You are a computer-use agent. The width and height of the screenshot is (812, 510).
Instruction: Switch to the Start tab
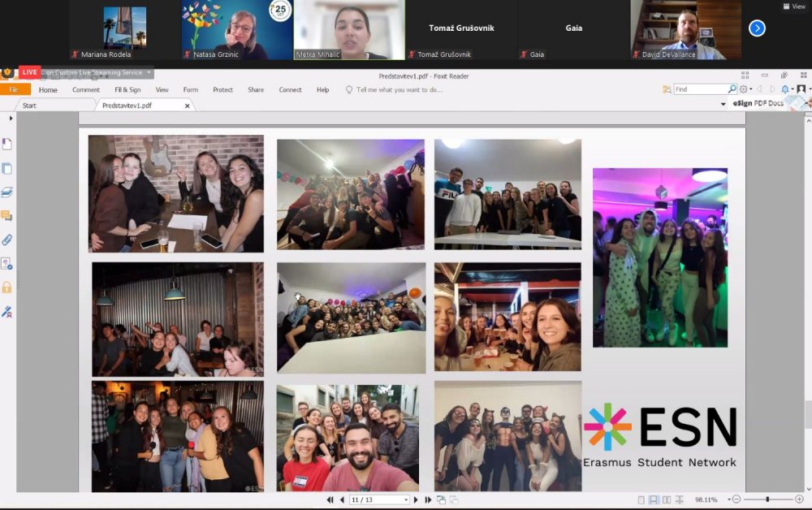pos(29,106)
